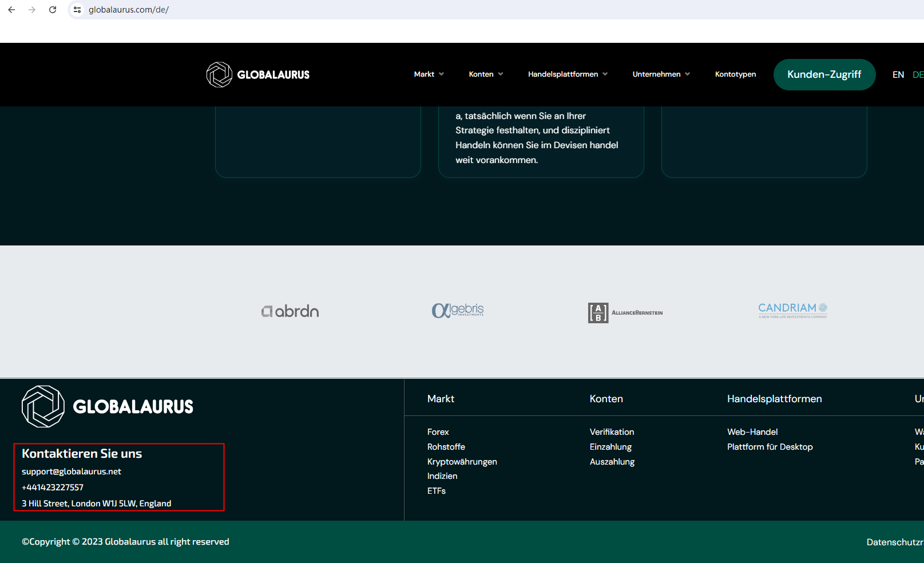
Task: Click the browser forward arrow
Action: pos(32,10)
